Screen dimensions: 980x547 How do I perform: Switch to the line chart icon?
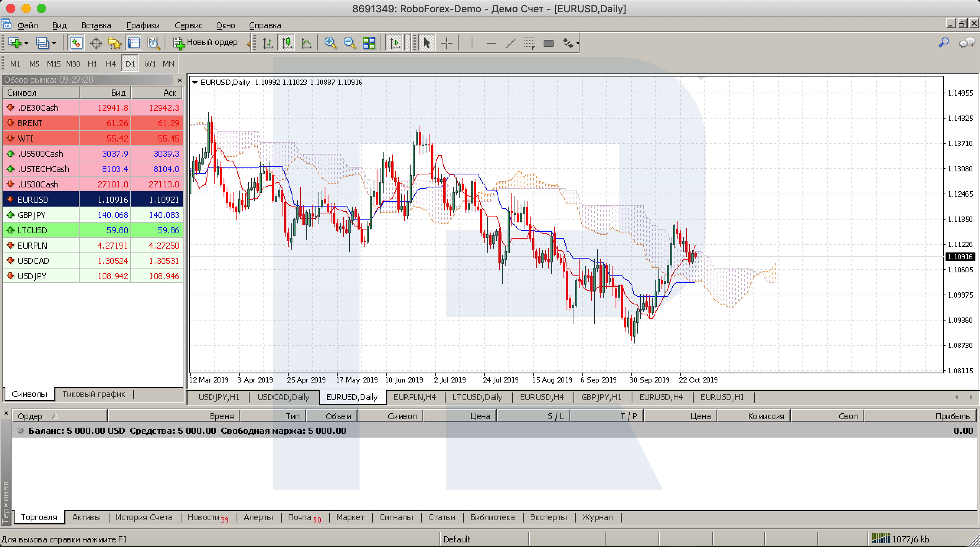(x=306, y=43)
